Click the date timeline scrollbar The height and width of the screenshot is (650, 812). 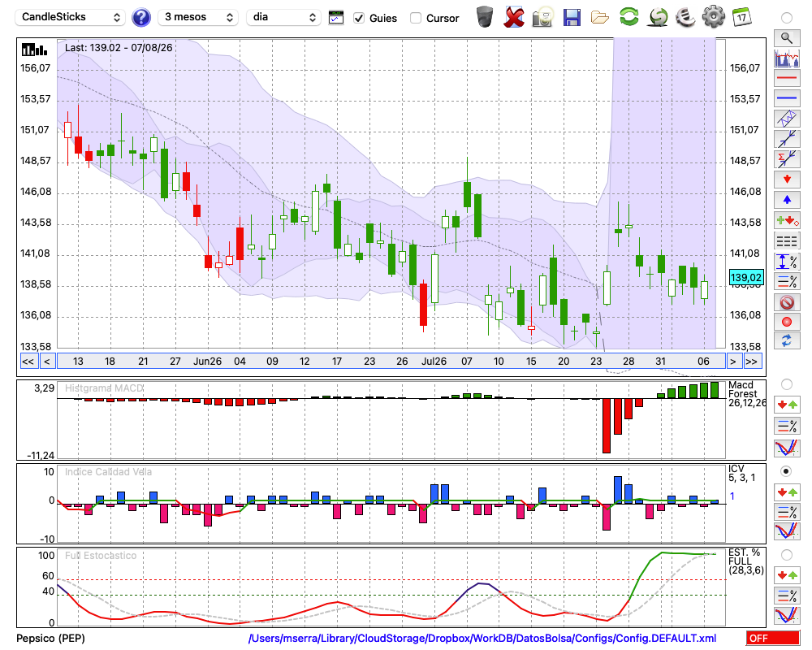tap(391, 362)
